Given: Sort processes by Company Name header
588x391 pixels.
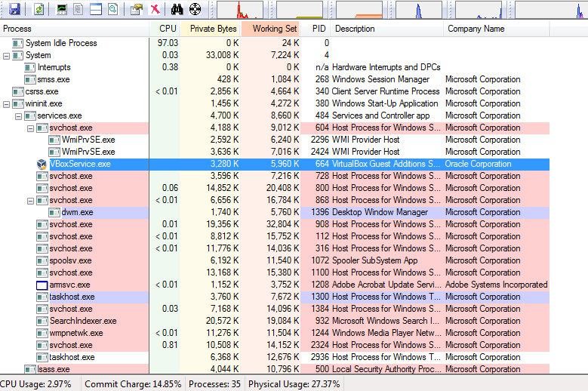Looking at the screenshot, I should [x=476, y=29].
